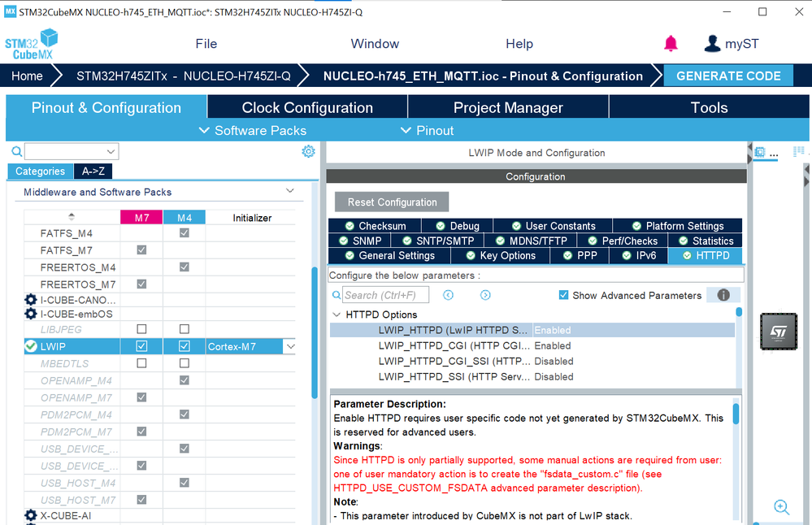Viewport: 812px width, 525px height.
Task: Toggle LIBJPEG M7 checkbox
Action: (x=141, y=329)
